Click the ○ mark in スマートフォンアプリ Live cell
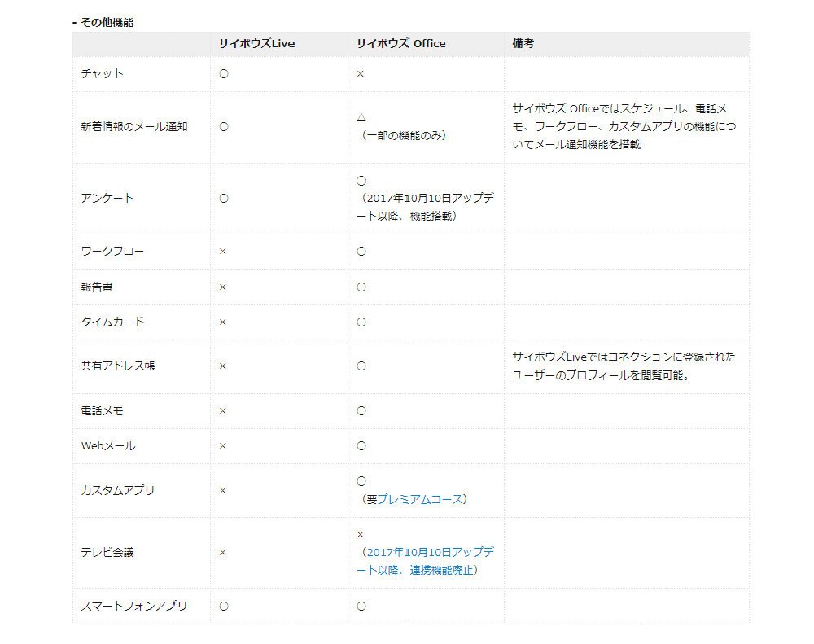 point(224,606)
